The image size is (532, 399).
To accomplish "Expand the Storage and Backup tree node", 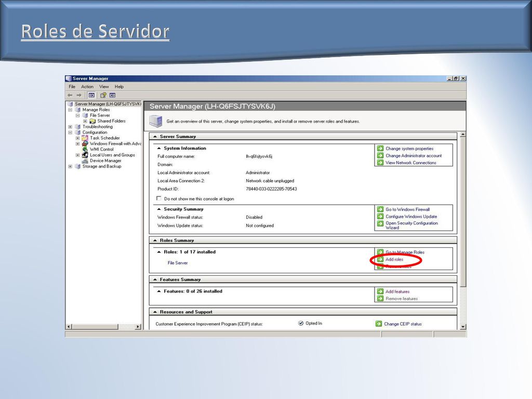I will coord(70,167).
